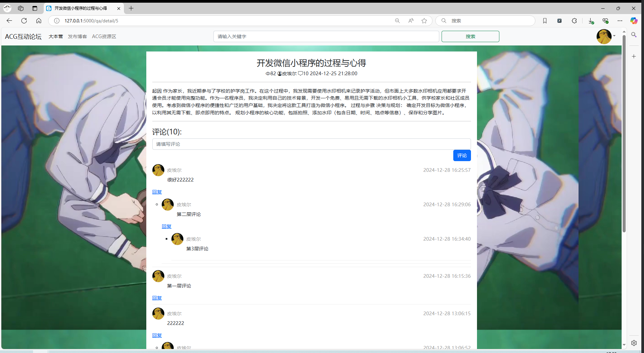Click 回复 under 很好222222 comment
This screenshot has height=353, width=644.
(157, 192)
